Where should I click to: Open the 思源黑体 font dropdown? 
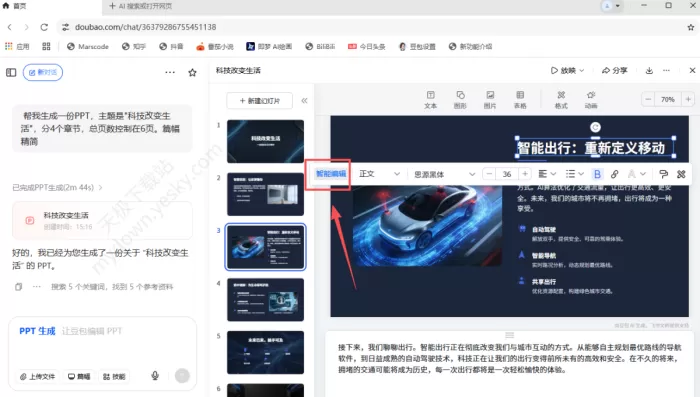pos(444,174)
